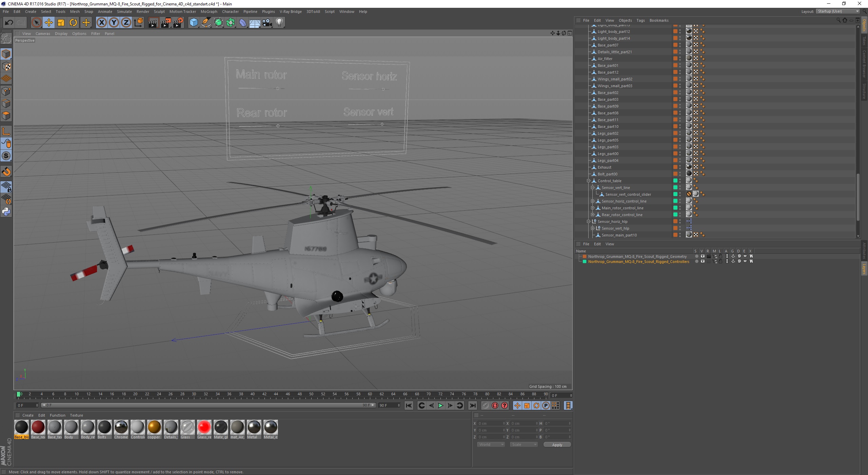Activate the Scale tool in top toolbar
Viewport: 868px width, 475px height.
tap(61, 23)
